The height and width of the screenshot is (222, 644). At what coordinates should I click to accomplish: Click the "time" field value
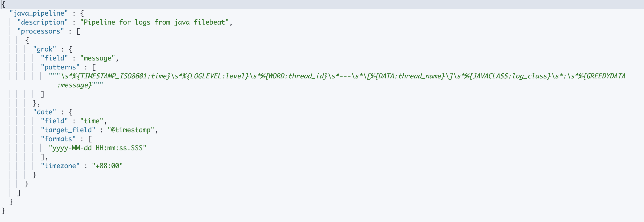tap(91, 121)
